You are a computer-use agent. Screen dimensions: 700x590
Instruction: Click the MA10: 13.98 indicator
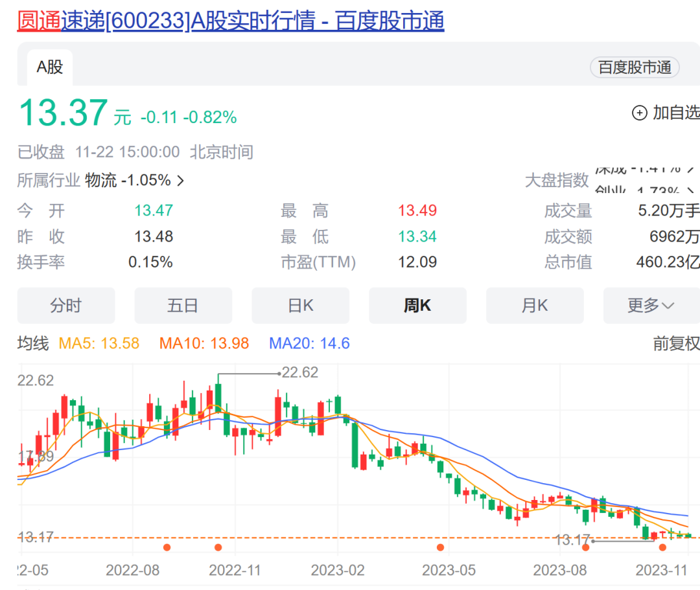point(204,343)
